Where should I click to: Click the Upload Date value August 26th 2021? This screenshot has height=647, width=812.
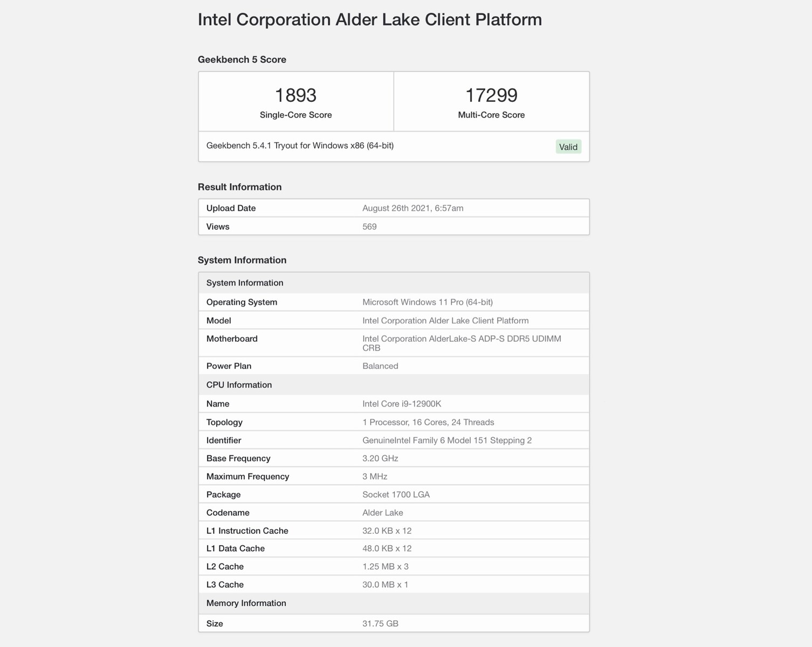click(x=412, y=208)
